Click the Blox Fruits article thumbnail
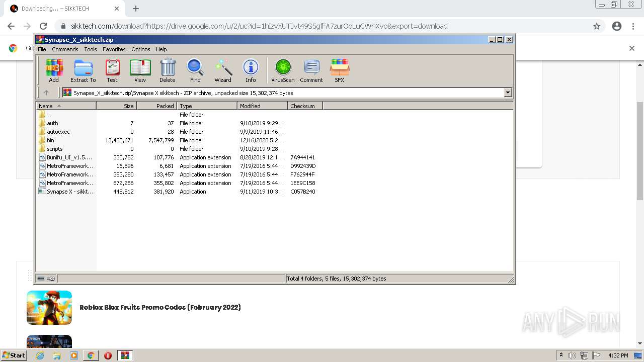 49,308
